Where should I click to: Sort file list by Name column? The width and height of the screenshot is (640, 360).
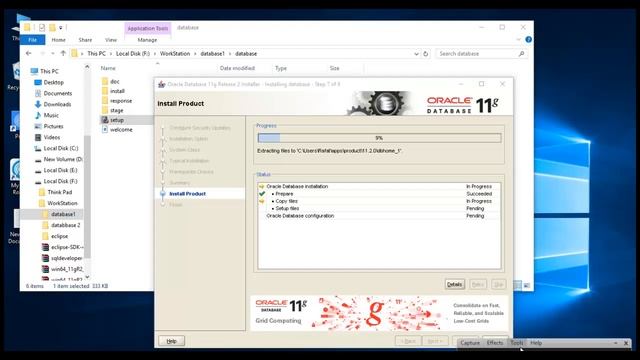click(108, 68)
